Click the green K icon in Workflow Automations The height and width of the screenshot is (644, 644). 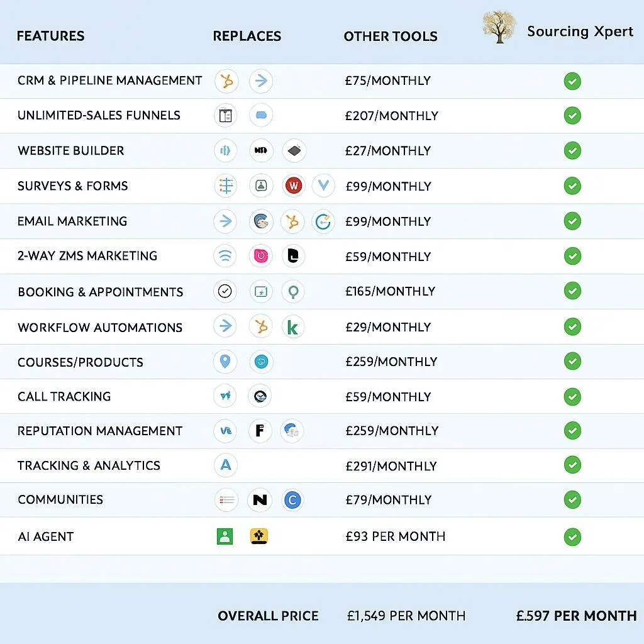pyautogui.click(x=293, y=326)
